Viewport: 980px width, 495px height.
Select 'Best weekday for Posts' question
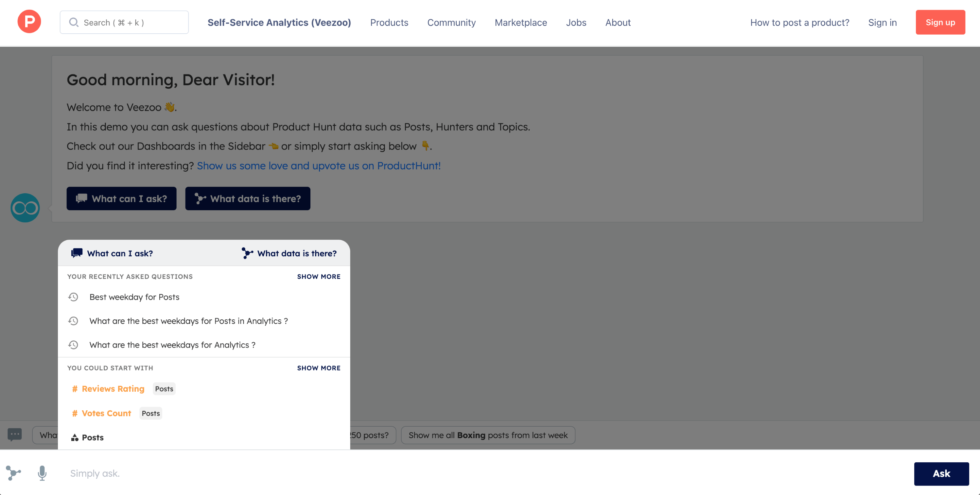point(204,297)
